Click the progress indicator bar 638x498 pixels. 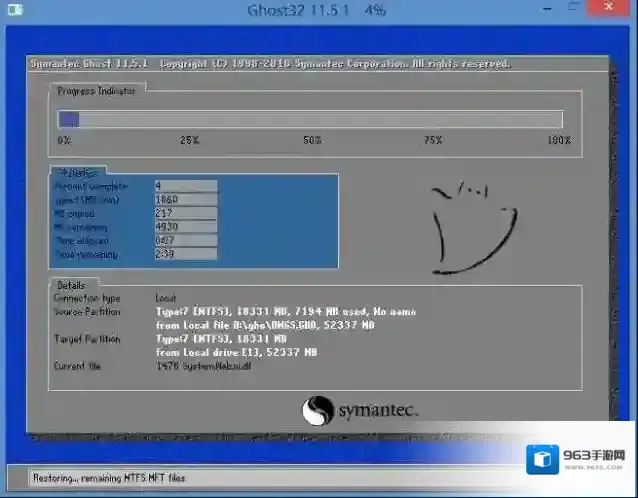(310, 119)
